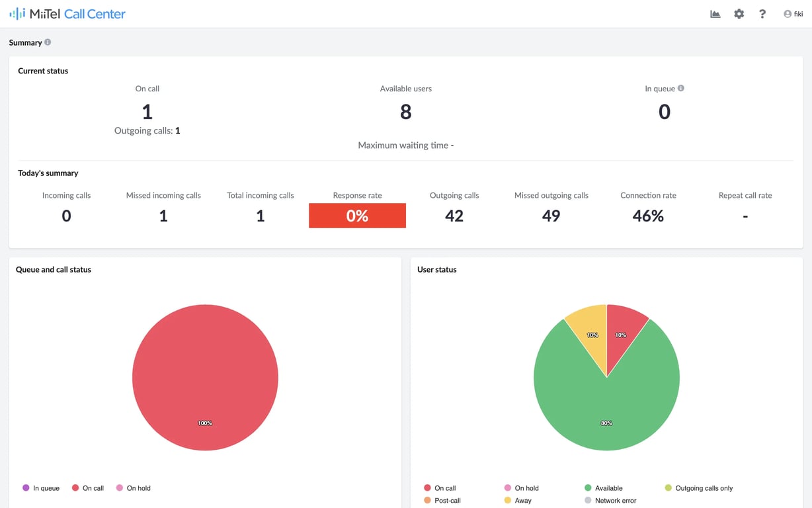This screenshot has width=812, height=508.
Task: Click the 'Outgoing calls: 1' text
Action: (147, 130)
